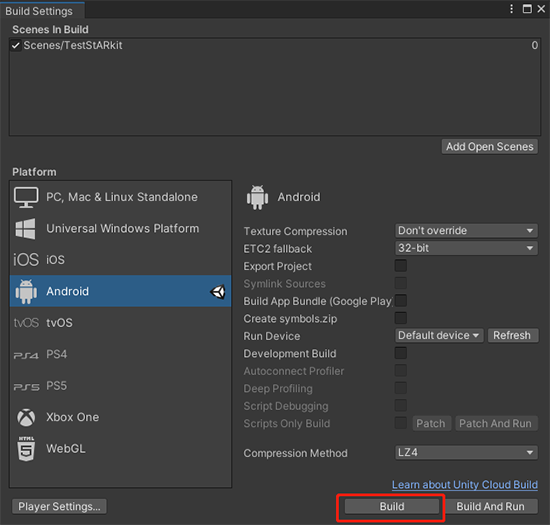
Task: Open the window kebab options menu
Action: pos(511,9)
